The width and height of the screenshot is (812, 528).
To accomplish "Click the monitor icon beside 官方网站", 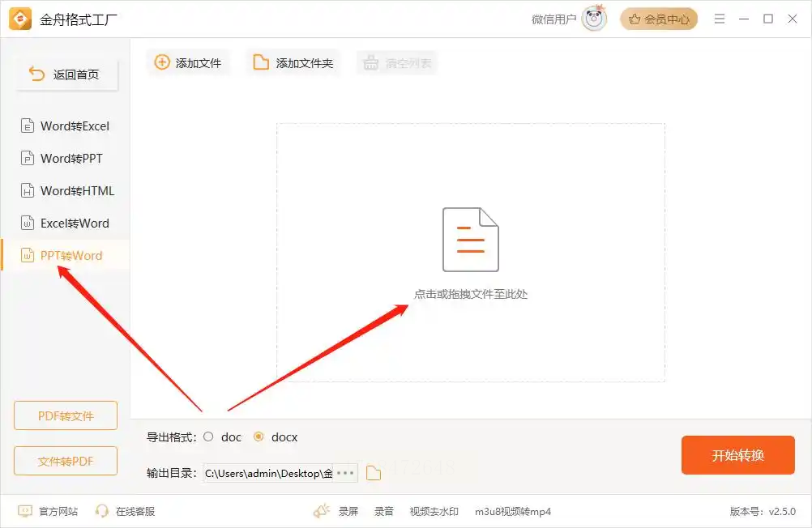I will click(x=25, y=512).
